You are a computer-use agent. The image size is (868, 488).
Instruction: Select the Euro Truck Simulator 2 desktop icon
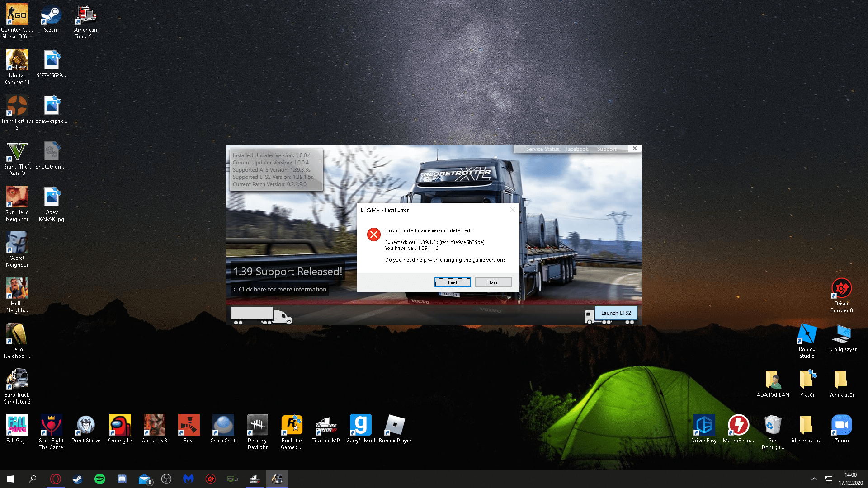17,380
